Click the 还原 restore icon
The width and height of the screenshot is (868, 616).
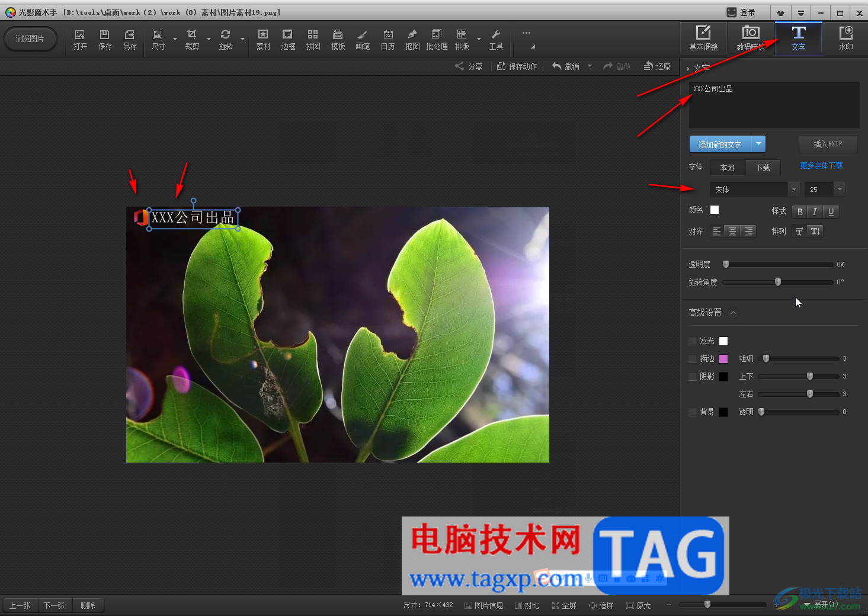point(657,66)
